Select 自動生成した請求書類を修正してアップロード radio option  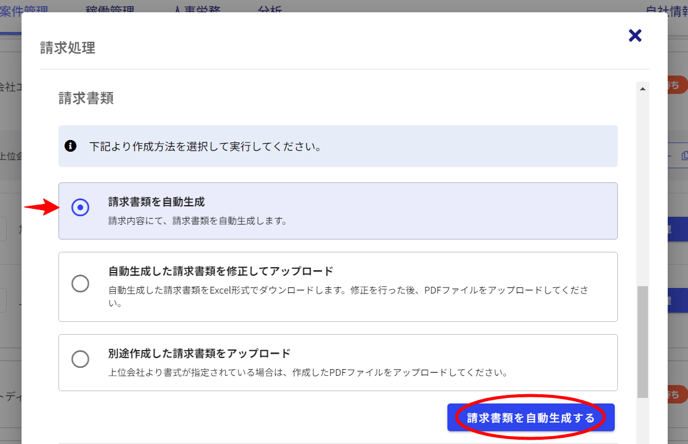point(80,284)
